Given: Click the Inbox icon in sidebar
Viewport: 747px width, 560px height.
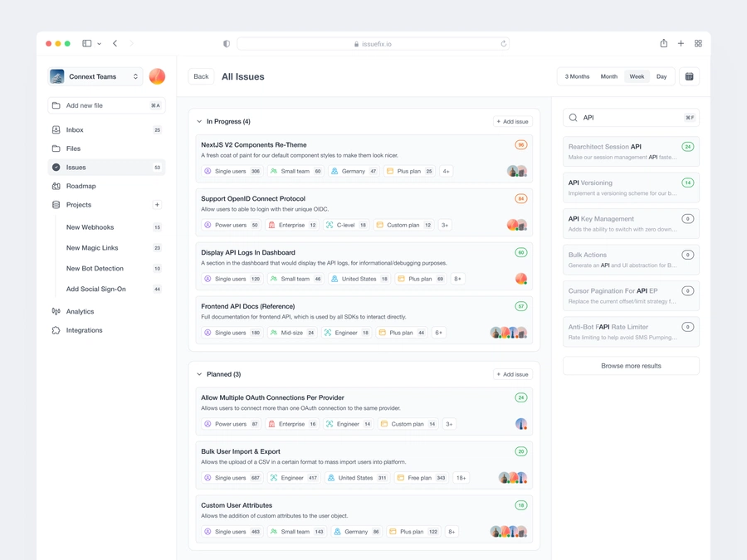Looking at the screenshot, I should tap(56, 130).
